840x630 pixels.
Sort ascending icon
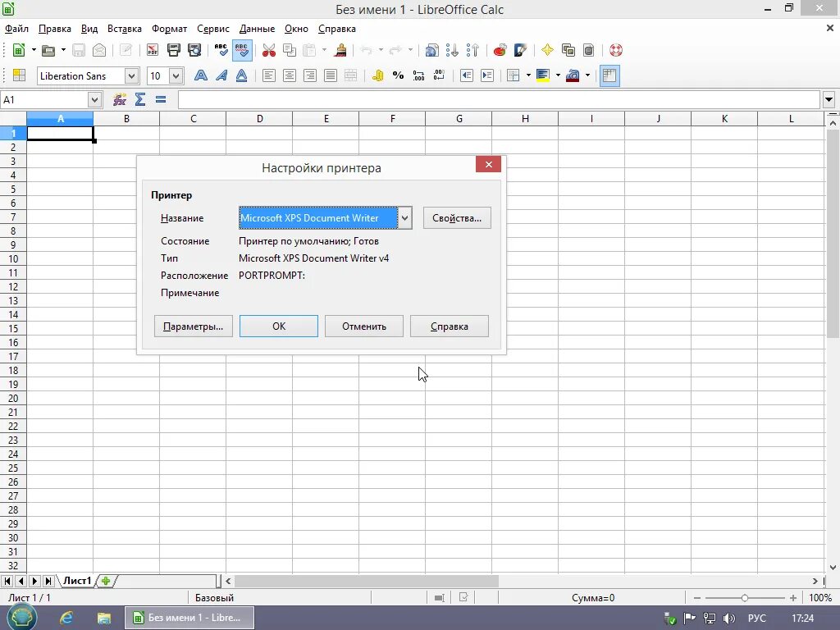point(452,50)
